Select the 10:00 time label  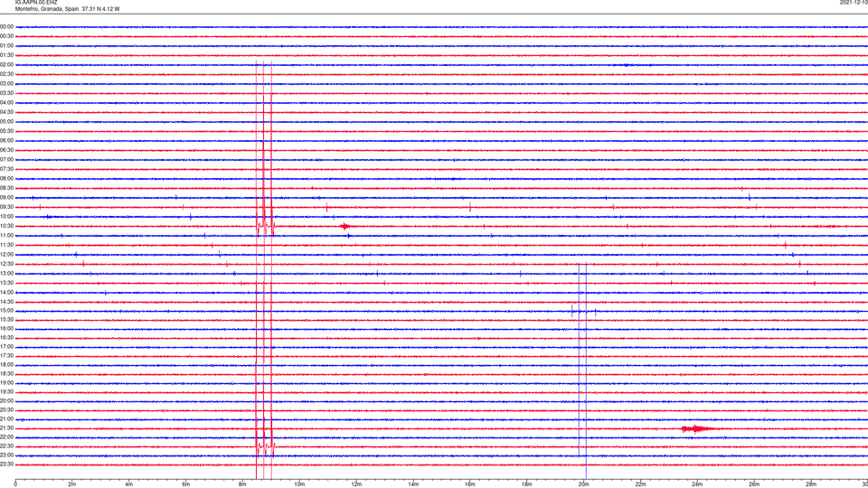tap(6, 216)
